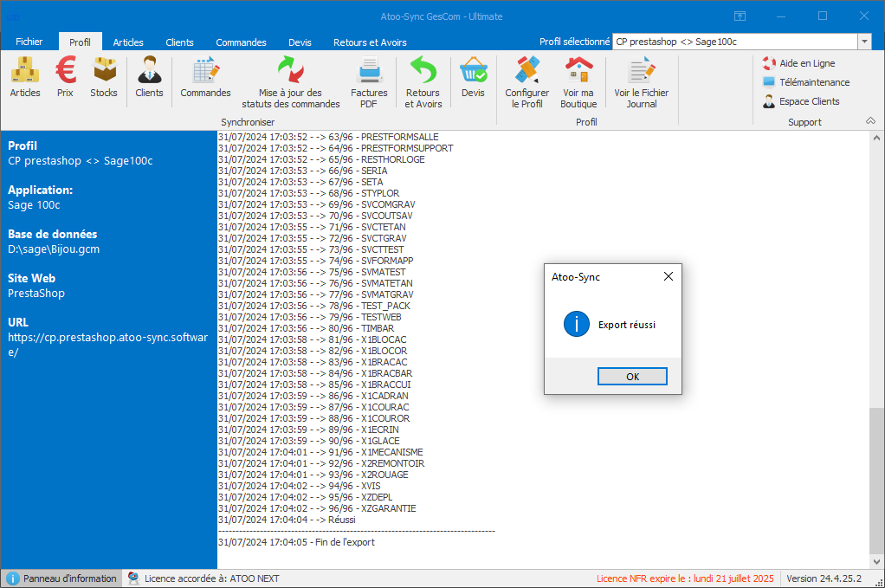Switch to the Clients tab
This screenshot has height=588, width=885.
click(179, 42)
